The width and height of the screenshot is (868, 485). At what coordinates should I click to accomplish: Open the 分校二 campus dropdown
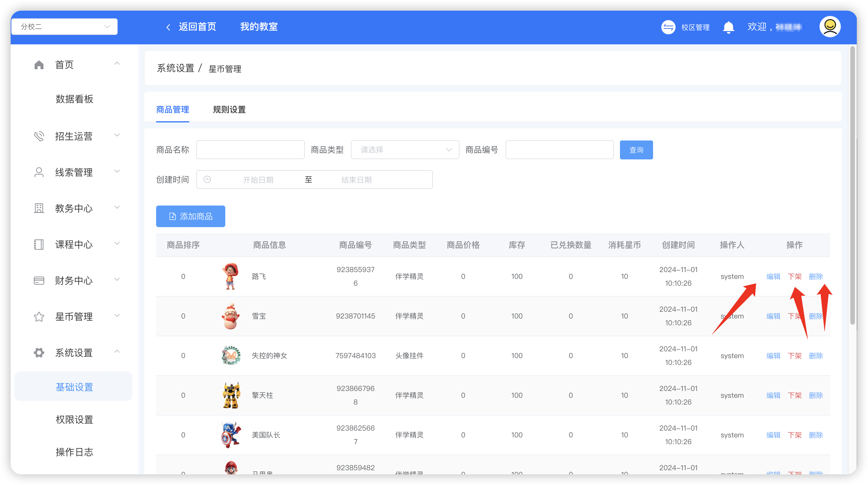[x=64, y=27]
